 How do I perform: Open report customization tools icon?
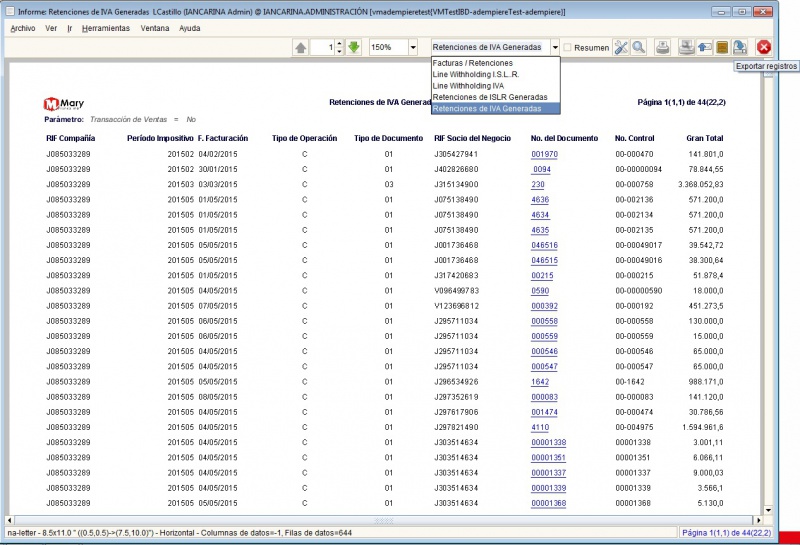[x=621, y=47]
